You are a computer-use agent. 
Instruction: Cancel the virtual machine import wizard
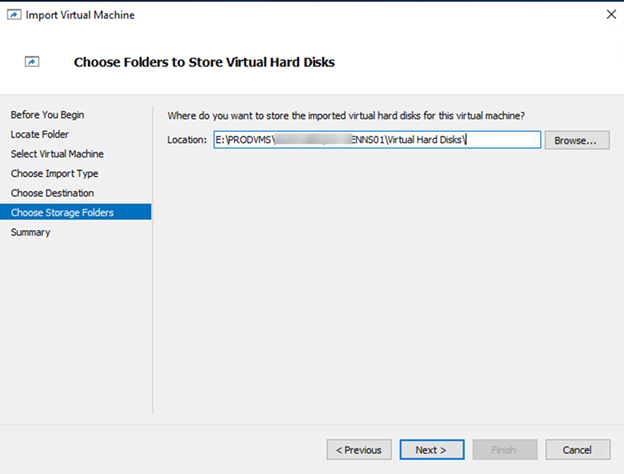click(578, 450)
